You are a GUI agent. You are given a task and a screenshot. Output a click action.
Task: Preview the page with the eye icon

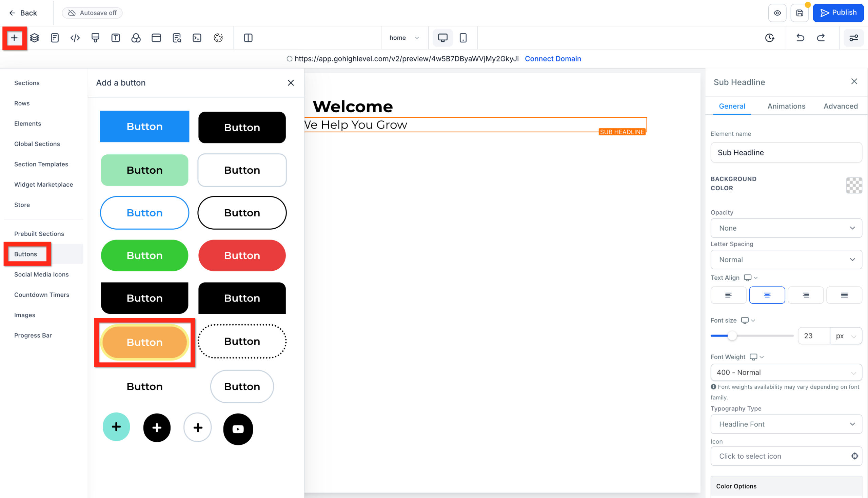tap(777, 13)
